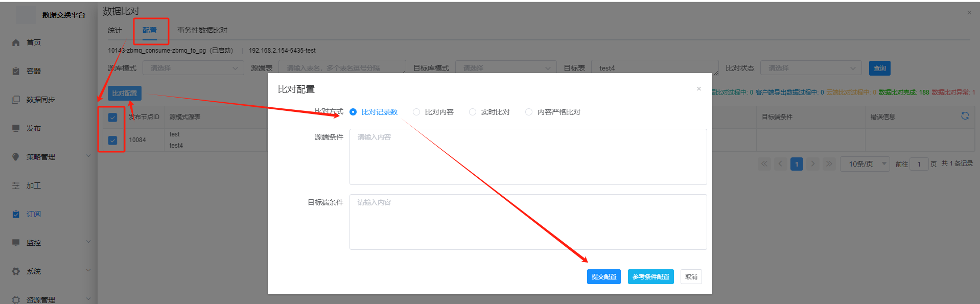Click the 提交配置 submit button

[x=603, y=276]
